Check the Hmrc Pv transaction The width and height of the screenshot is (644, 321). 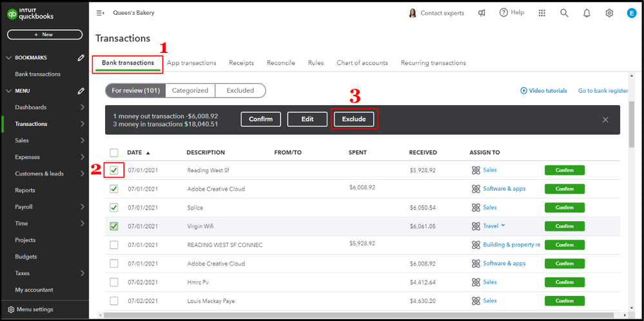(x=114, y=282)
